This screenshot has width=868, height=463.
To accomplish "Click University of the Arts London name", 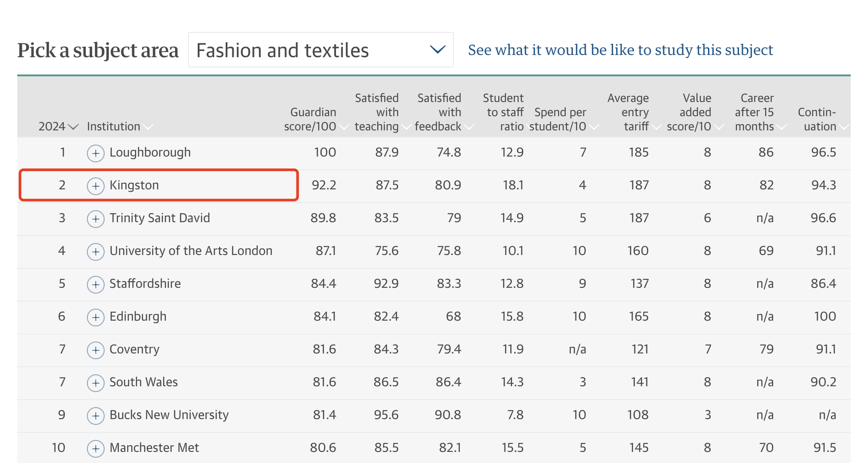I will pos(191,251).
